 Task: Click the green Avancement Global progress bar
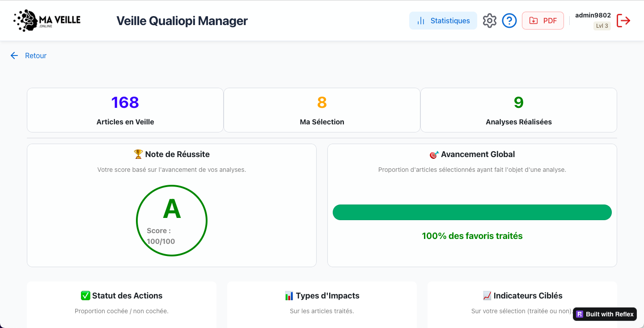(x=472, y=213)
